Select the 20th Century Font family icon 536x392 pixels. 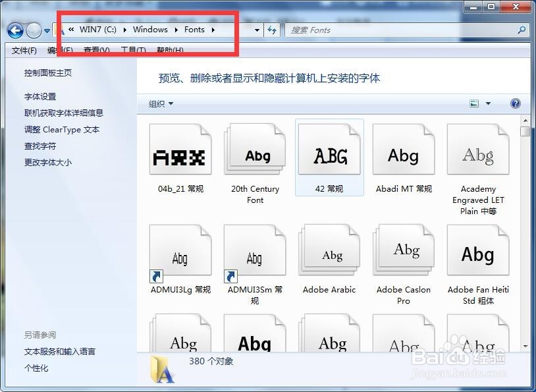255,150
